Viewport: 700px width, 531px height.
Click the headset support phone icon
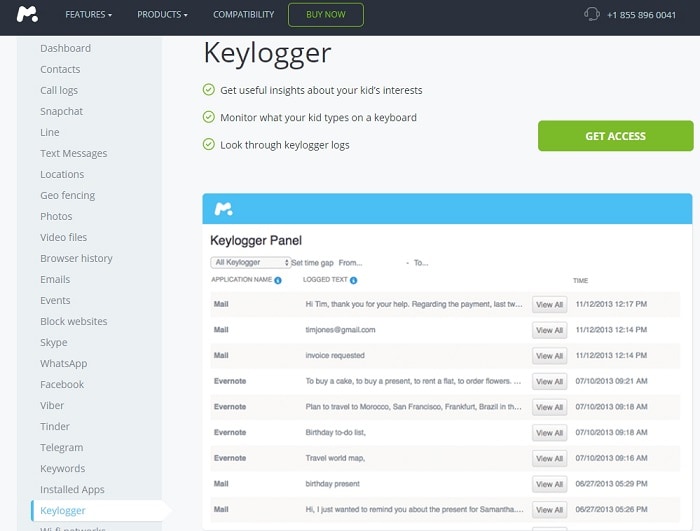point(592,15)
